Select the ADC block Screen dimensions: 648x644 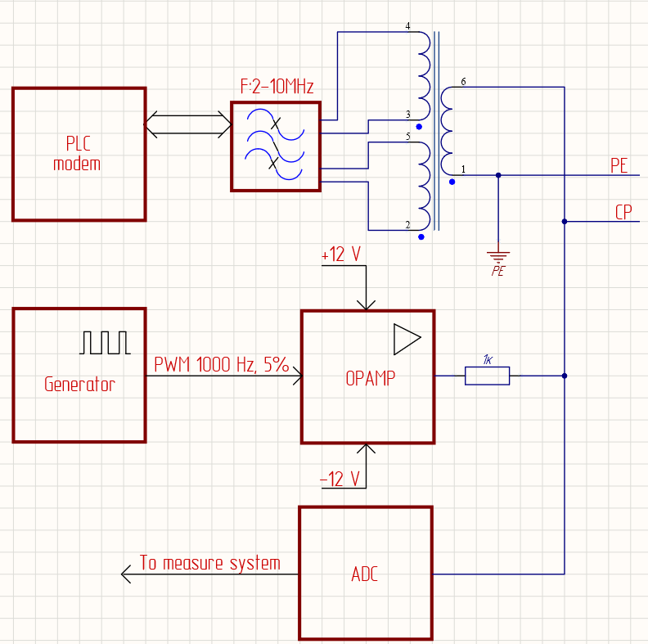[365, 573]
